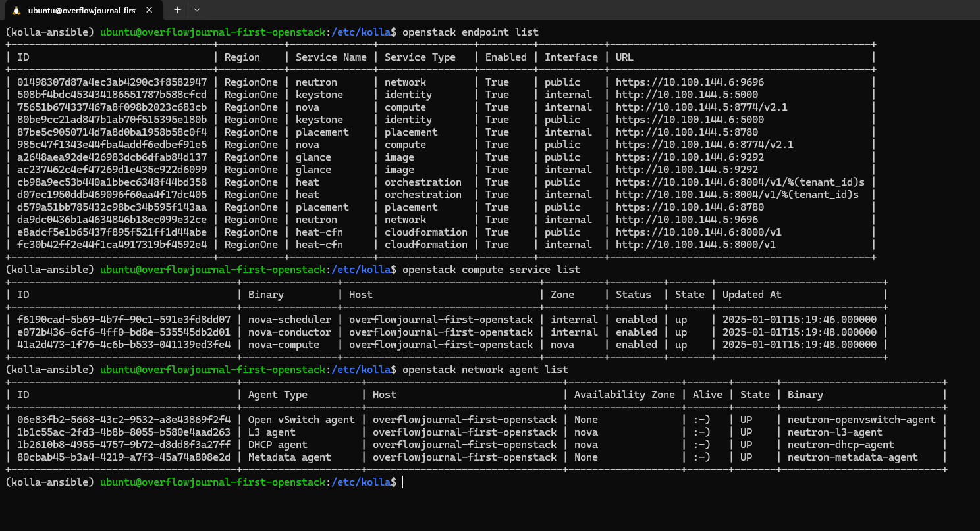Click 'Open vSwitch agent' agent type cell

pyautogui.click(x=302, y=420)
